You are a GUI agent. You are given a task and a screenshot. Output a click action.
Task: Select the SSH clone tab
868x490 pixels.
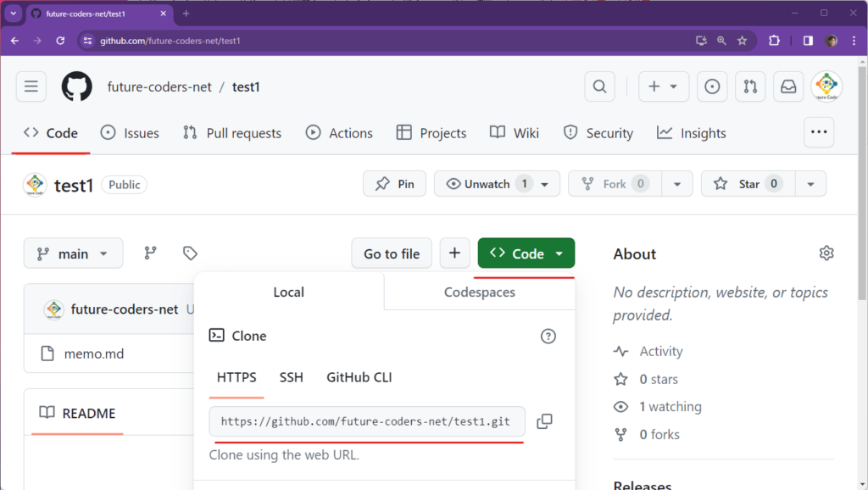click(291, 377)
